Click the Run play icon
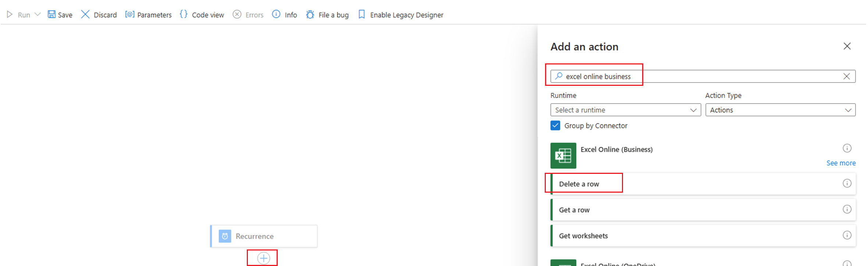This screenshot has height=266, width=868. pyautogui.click(x=10, y=14)
